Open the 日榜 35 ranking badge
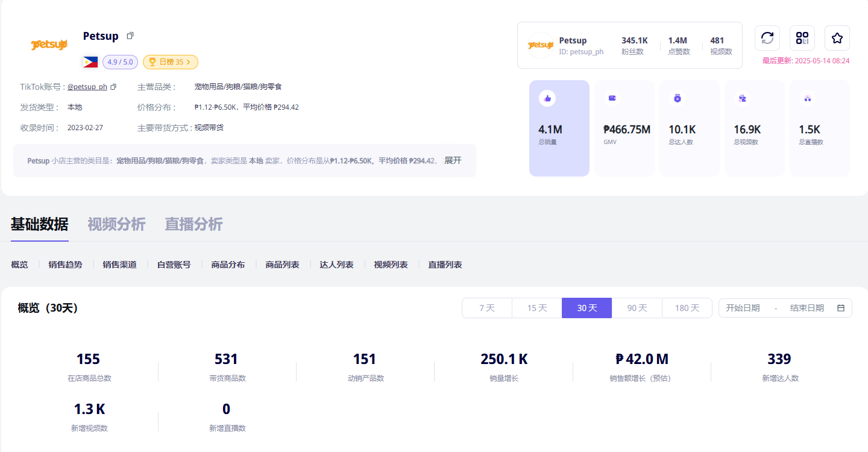Image resolution: width=868 pixels, height=452 pixels. point(170,61)
